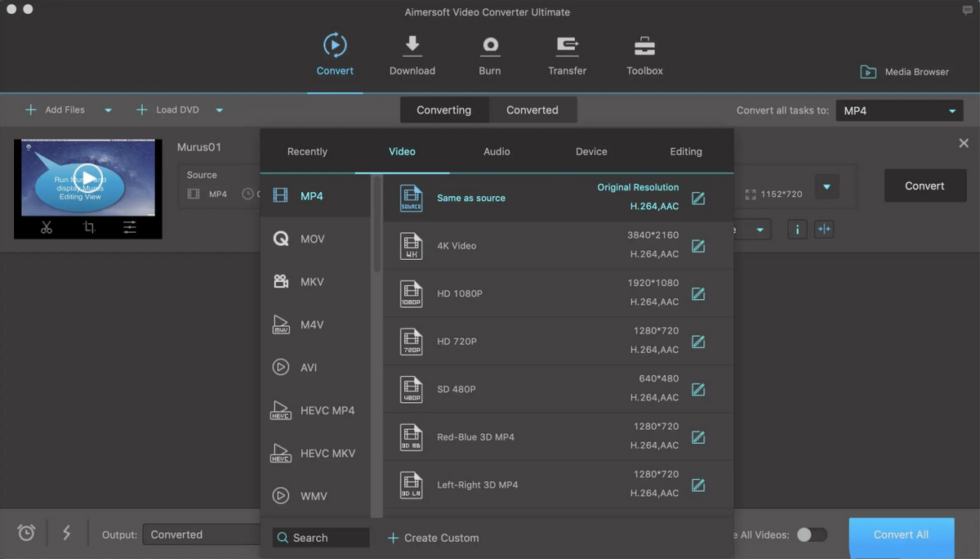The width and height of the screenshot is (980, 559).
Task: Show the Converting list tab
Action: coord(444,110)
